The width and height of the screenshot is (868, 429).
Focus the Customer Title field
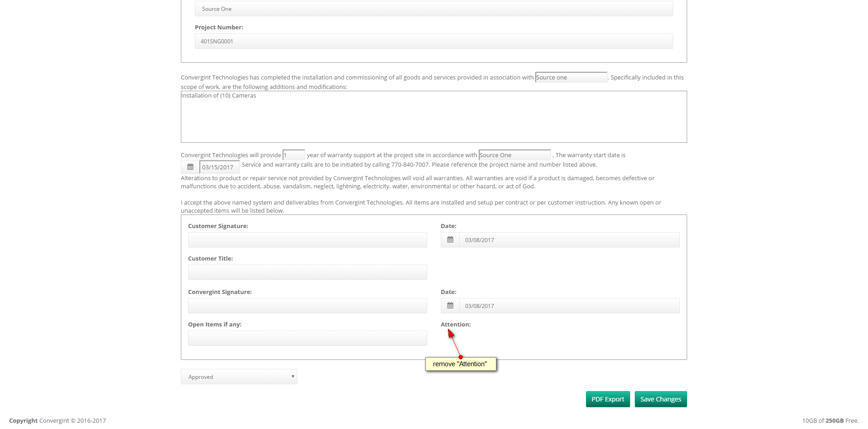(307, 272)
